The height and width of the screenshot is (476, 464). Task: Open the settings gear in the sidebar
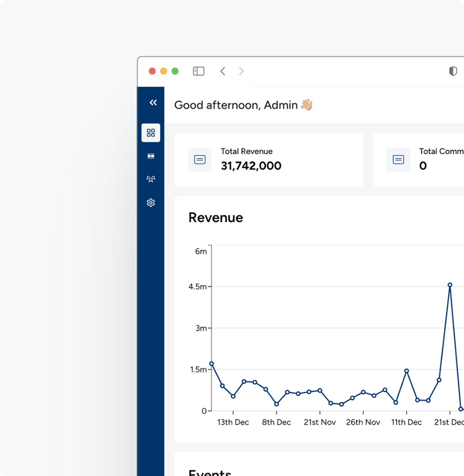151,203
